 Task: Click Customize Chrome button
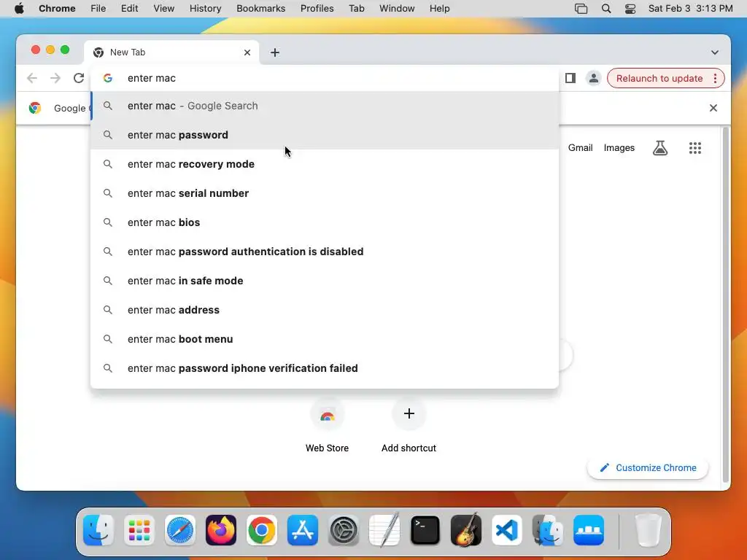[x=648, y=467]
